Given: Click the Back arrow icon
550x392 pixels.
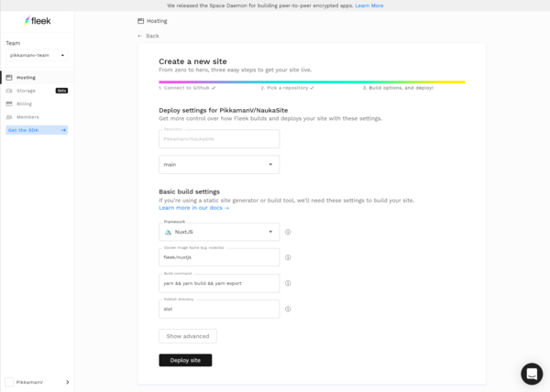Looking at the screenshot, I should [140, 36].
